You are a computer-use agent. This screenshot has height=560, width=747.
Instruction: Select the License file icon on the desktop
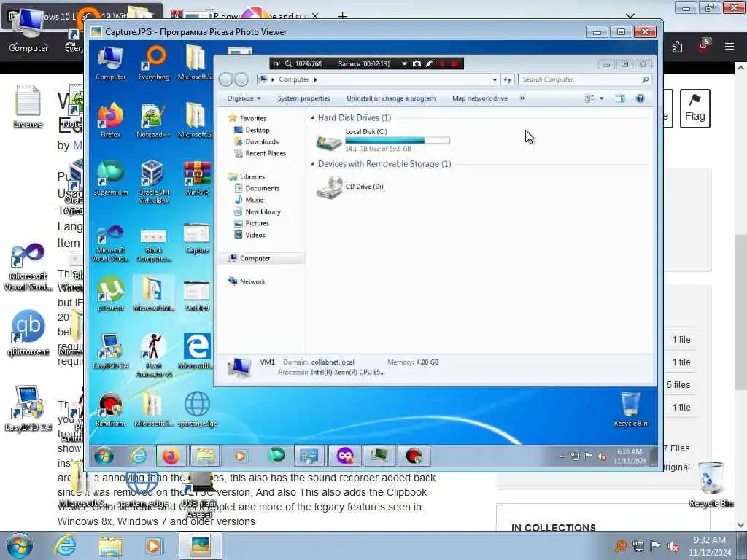28,106
